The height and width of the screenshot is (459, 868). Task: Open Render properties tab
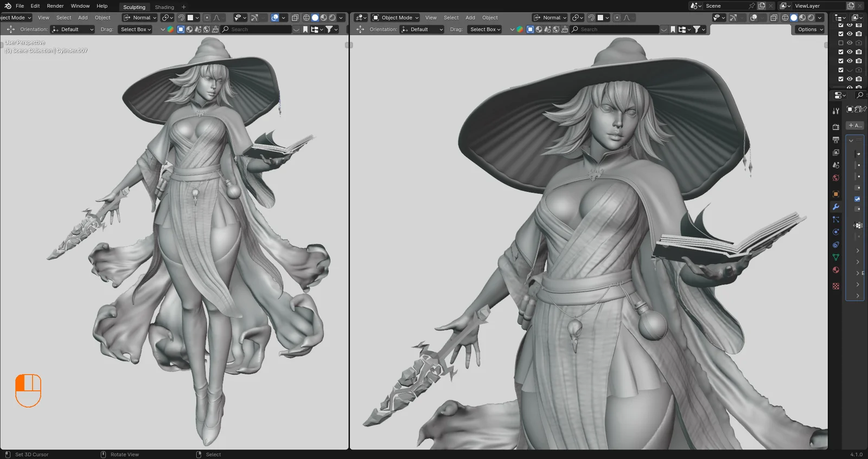(x=836, y=127)
